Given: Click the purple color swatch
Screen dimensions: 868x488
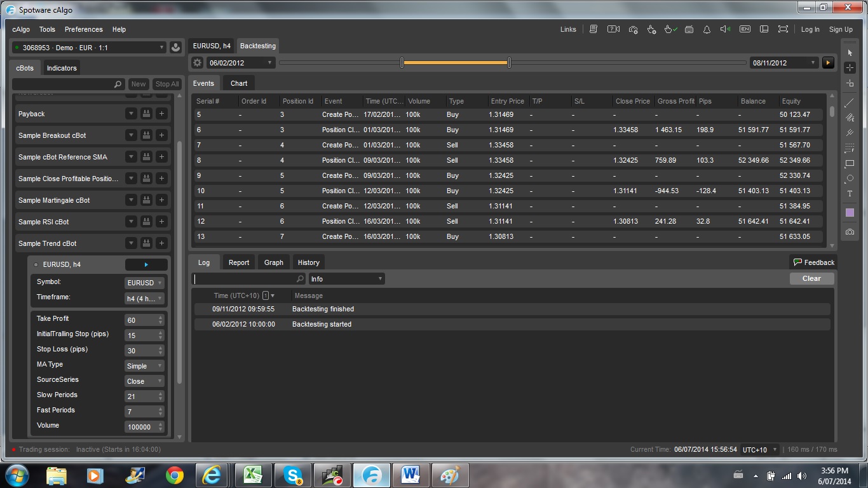Looking at the screenshot, I should tap(850, 213).
